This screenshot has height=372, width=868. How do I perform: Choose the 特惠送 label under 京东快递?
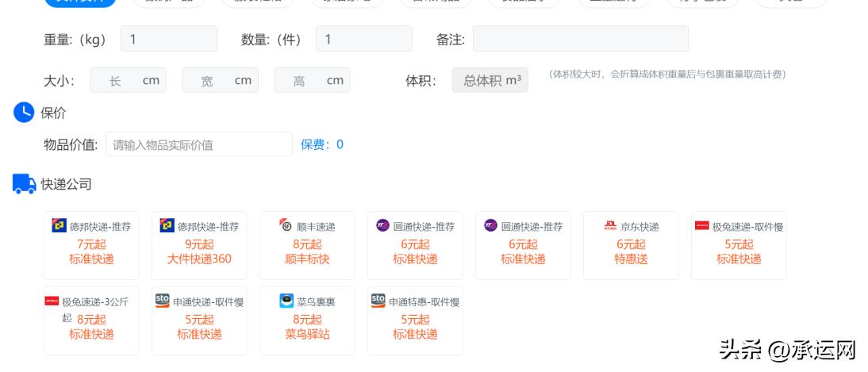[631, 259]
